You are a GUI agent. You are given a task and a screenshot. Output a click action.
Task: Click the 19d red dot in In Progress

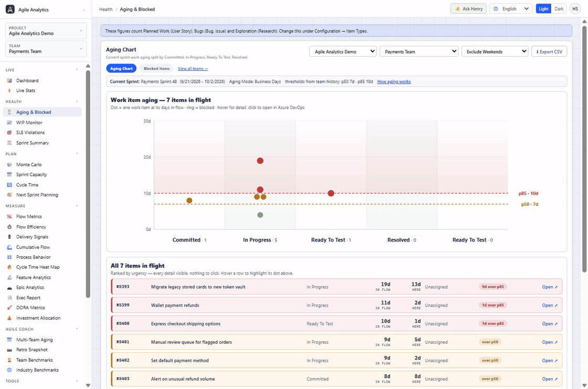tap(260, 161)
